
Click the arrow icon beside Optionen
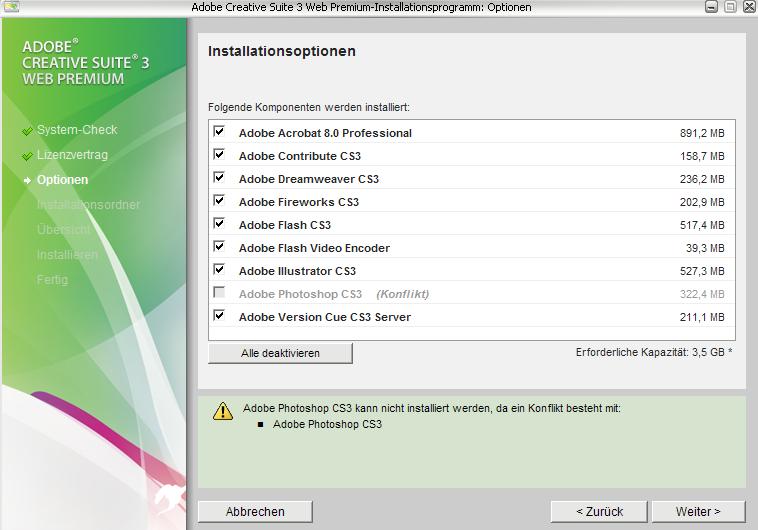[x=28, y=180]
